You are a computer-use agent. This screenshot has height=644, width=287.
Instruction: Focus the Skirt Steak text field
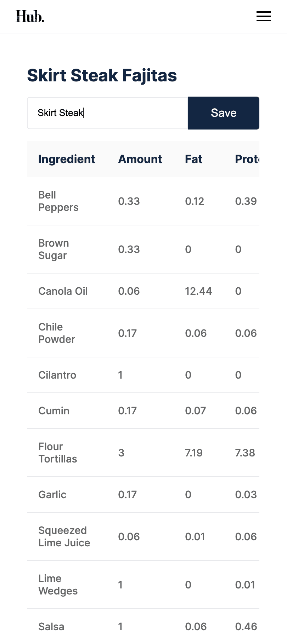pyautogui.click(x=107, y=113)
